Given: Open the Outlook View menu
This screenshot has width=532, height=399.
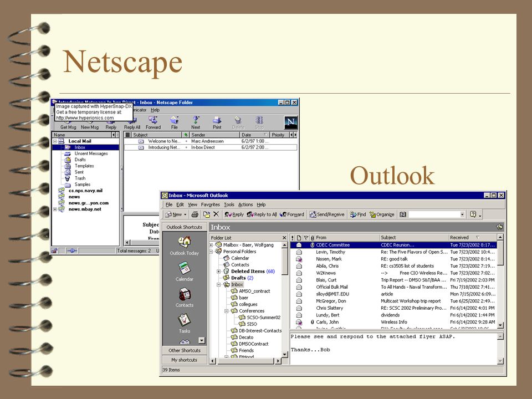Looking at the screenshot, I should coord(192,204).
